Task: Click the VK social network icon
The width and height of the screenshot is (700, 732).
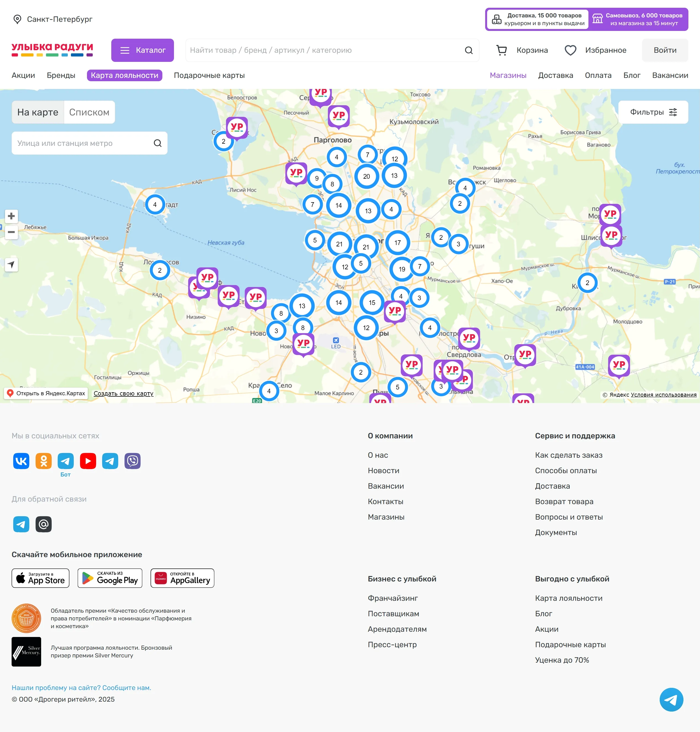Action: point(21,461)
